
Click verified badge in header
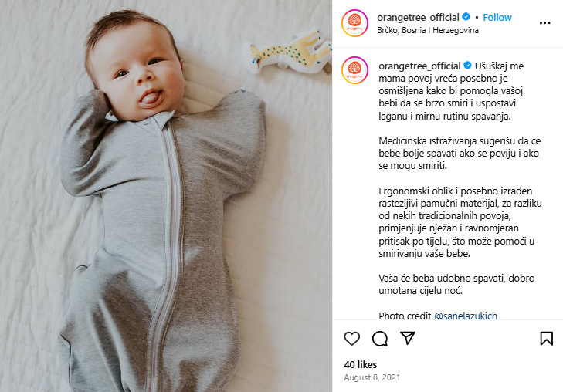point(466,16)
